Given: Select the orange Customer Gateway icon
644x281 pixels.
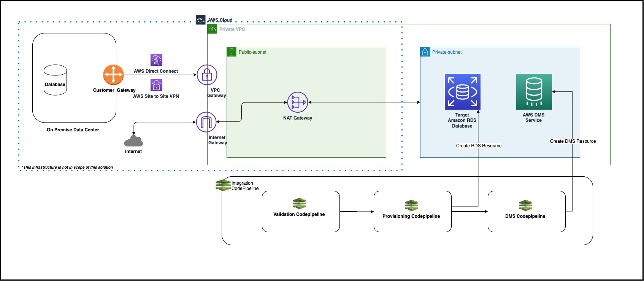Looking at the screenshot, I should coord(113,75).
